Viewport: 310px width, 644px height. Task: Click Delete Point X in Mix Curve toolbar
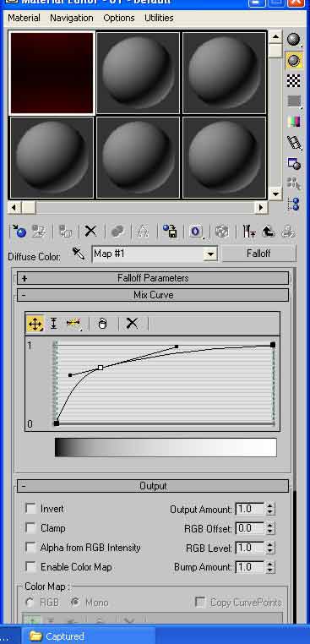pyautogui.click(x=132, y=324)
